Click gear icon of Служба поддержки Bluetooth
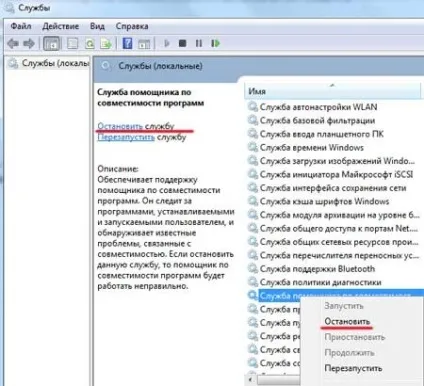This screenshot has width=424, height=386. (253, 269)
